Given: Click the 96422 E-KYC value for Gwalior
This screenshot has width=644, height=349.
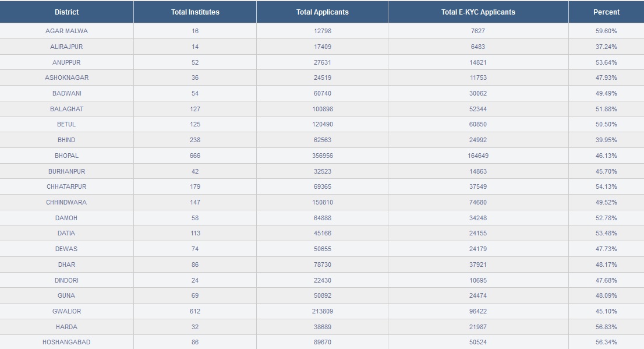Looking at the screenshot, I should pyautogui.click(x=478, y=311).
